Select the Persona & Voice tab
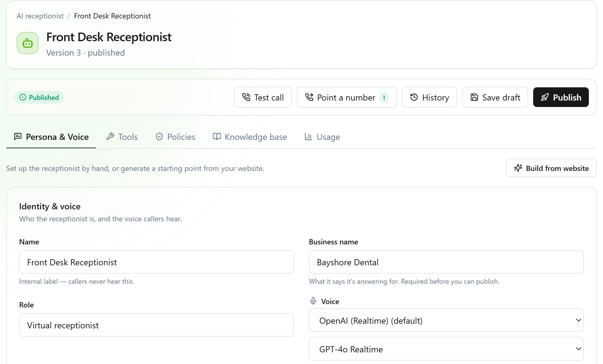This screenshot has width=603, height=364. [51, 137]
